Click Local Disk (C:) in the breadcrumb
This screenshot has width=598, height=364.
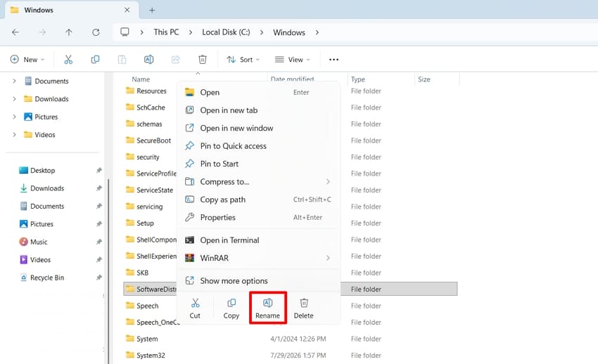(x=226, y=32)
